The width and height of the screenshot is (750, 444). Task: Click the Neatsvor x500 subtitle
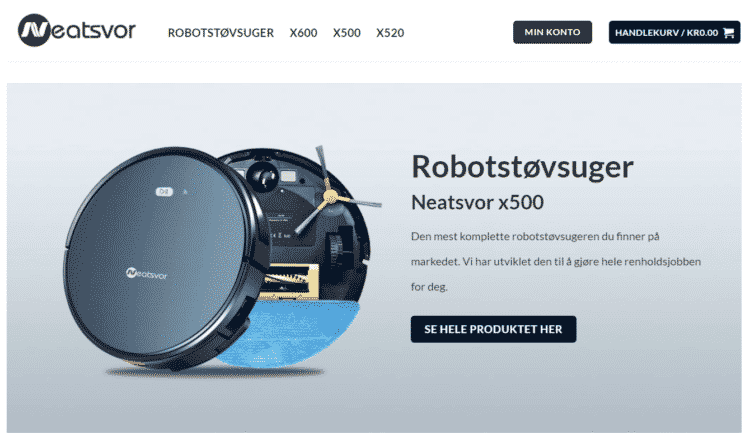(x=477, y=202)
